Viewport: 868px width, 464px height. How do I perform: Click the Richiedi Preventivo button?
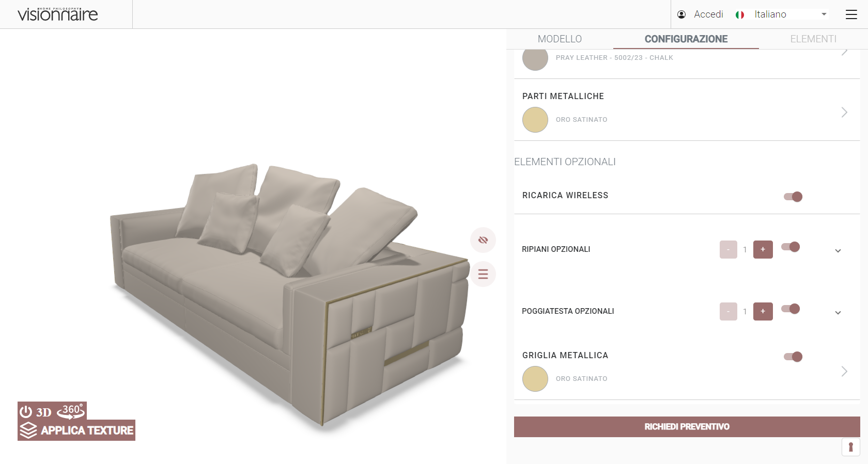click(x=687, y=427)
